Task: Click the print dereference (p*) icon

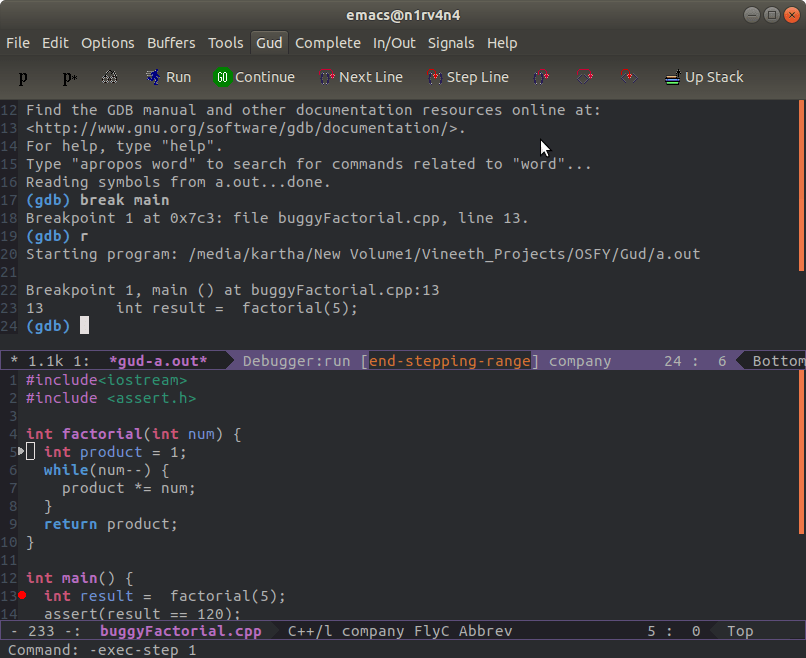Action: click(68, 77)
